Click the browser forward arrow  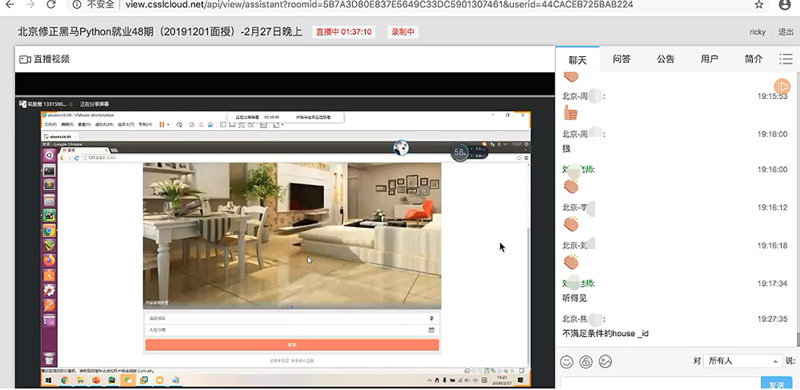30,5
